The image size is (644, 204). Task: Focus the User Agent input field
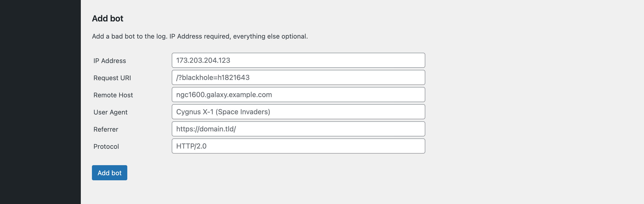tap(298, 112)
